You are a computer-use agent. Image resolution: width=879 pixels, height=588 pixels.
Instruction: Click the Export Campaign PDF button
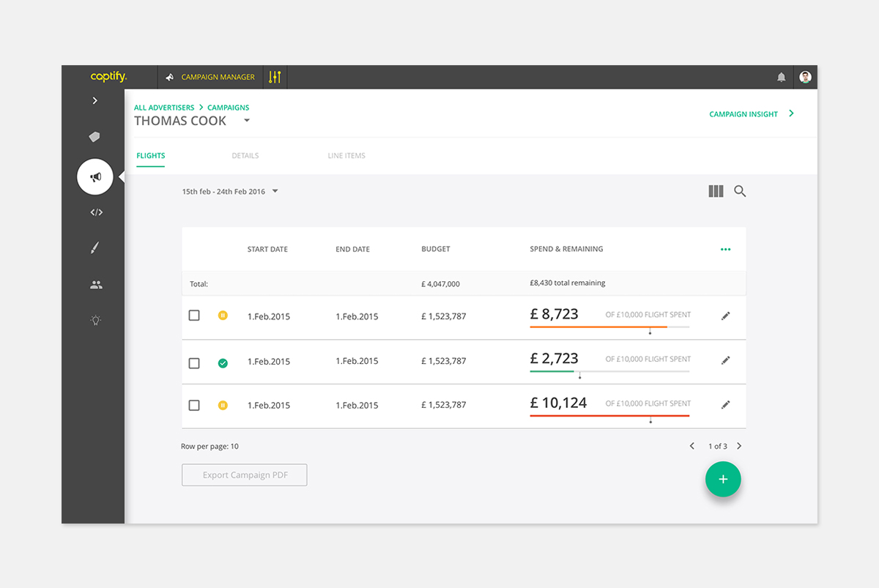(245, 475)
